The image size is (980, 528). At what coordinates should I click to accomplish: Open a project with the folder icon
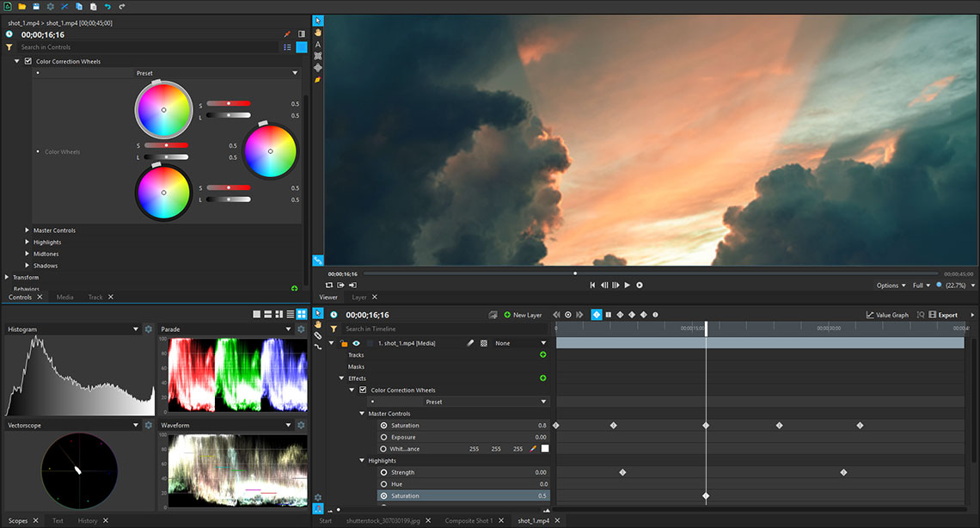21,6
